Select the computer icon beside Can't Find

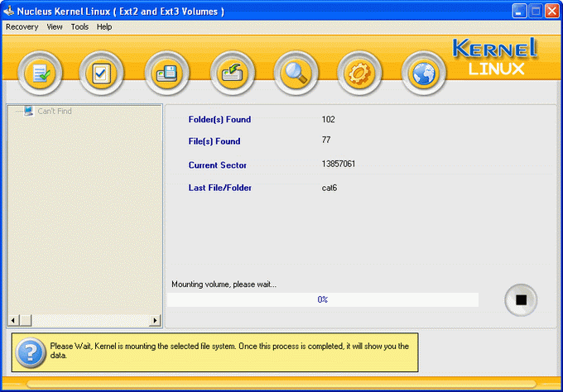(x=28, y=111)
